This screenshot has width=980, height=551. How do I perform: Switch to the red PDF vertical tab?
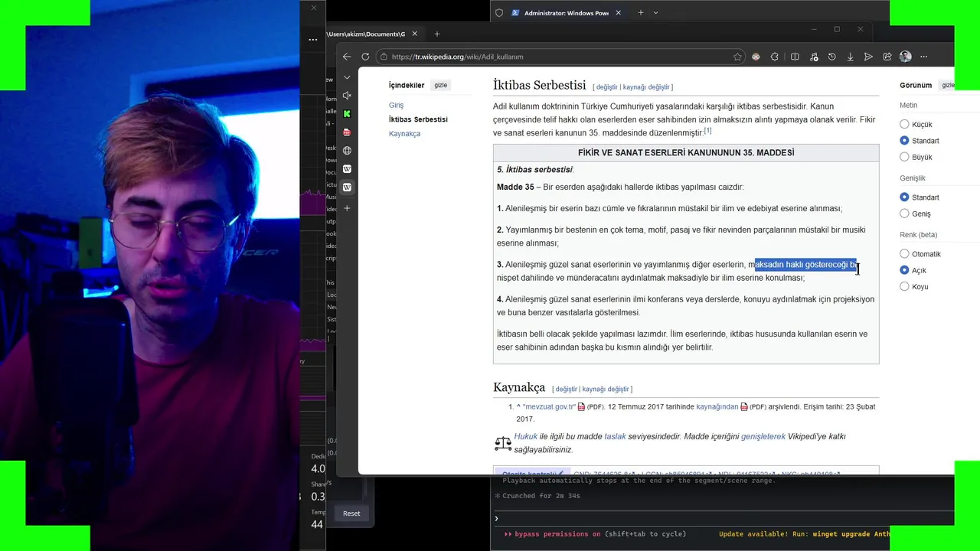click(x=347, y=132)
